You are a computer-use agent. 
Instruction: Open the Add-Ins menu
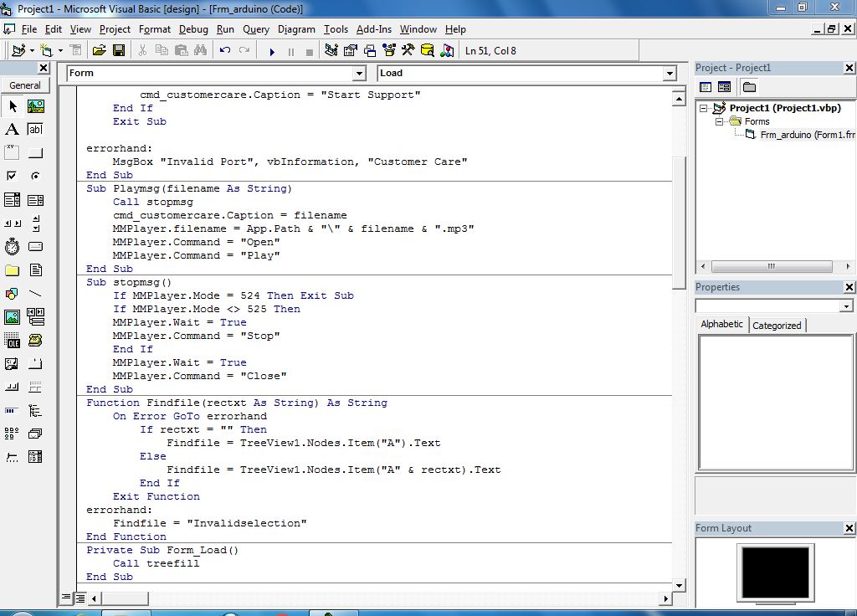point(373,28)
